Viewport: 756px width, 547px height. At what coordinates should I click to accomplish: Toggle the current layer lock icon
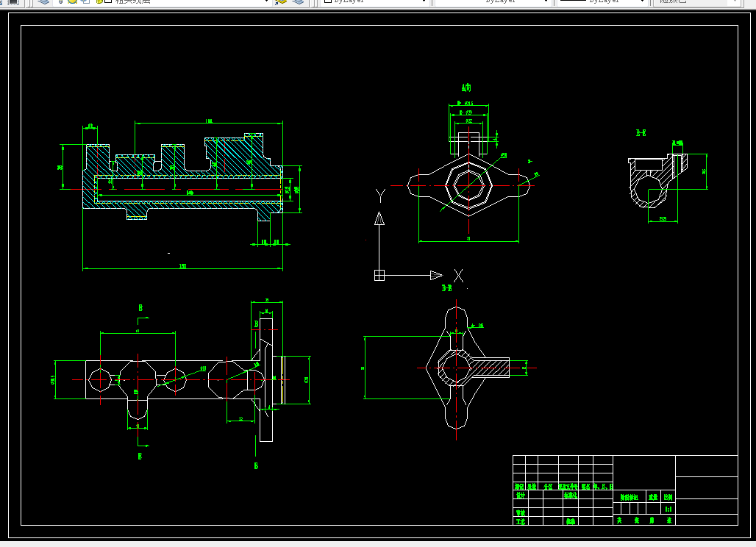pos(99,1)
